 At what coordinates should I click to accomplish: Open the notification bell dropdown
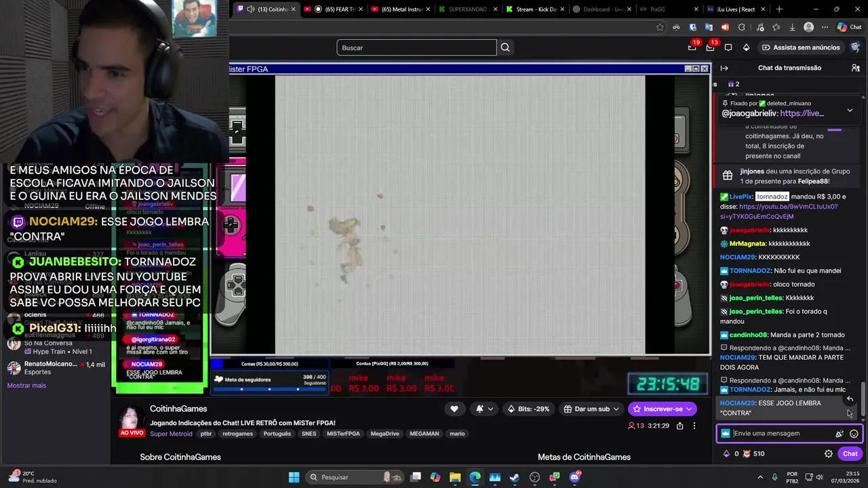484,409
